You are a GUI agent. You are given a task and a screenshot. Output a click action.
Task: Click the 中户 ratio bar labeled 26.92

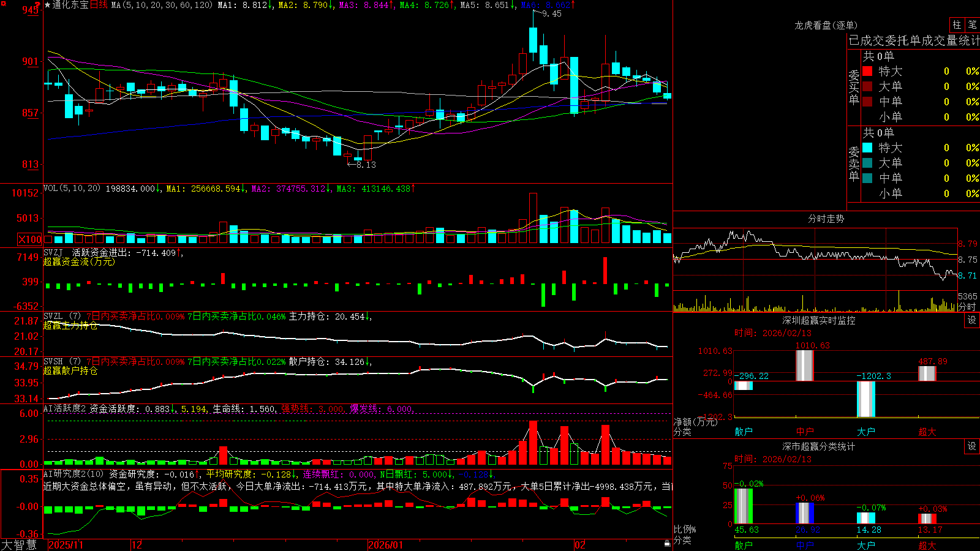(x=805, y=513)
